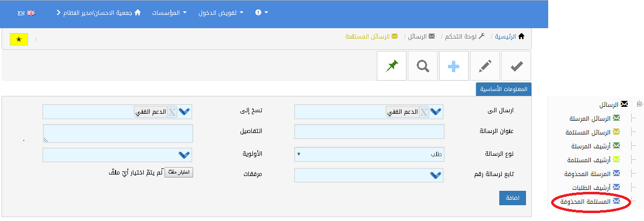
Task: Open the تفويض الدخول menu
Action: (221, 13)
